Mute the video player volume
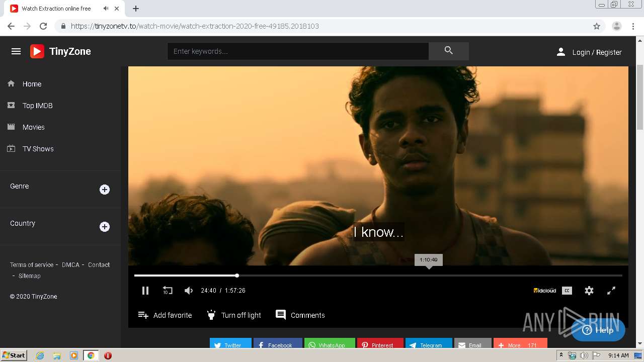 point(189,291)
